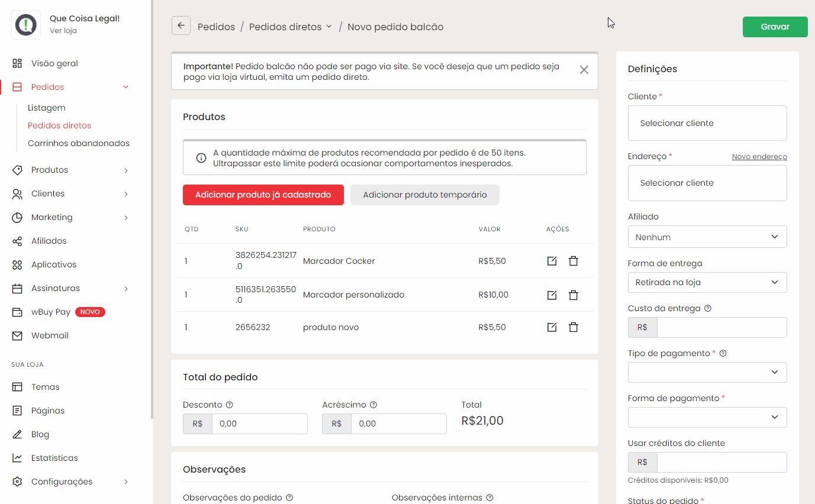The height and width of the screenshot is (504, 815).
Task: Click the Desconto value input field
Action: [259, 424]
